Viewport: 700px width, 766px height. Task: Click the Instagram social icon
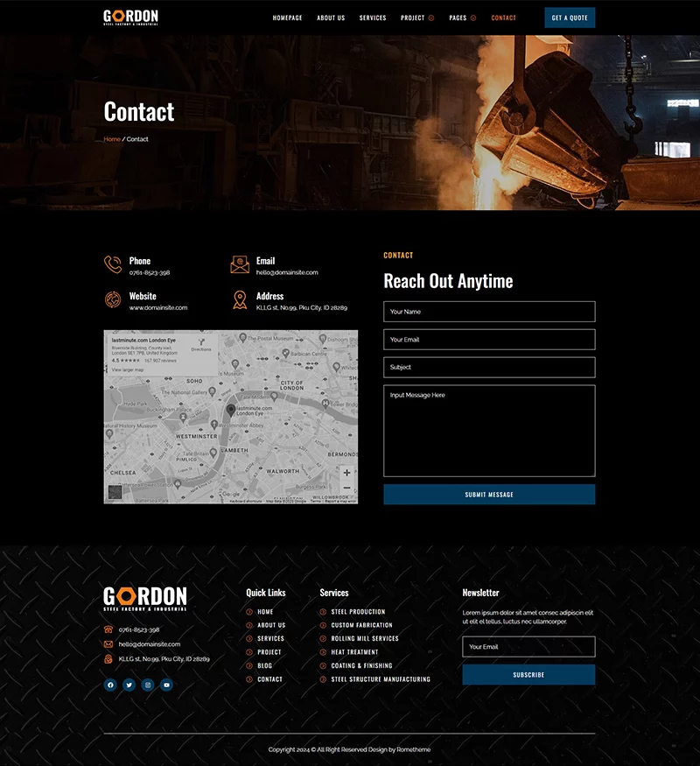[x=148, y=685]
